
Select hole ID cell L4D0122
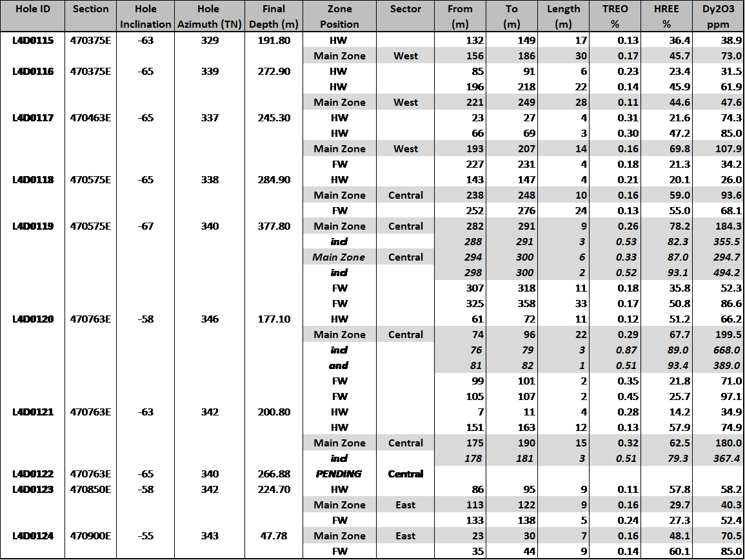(32, 474)
